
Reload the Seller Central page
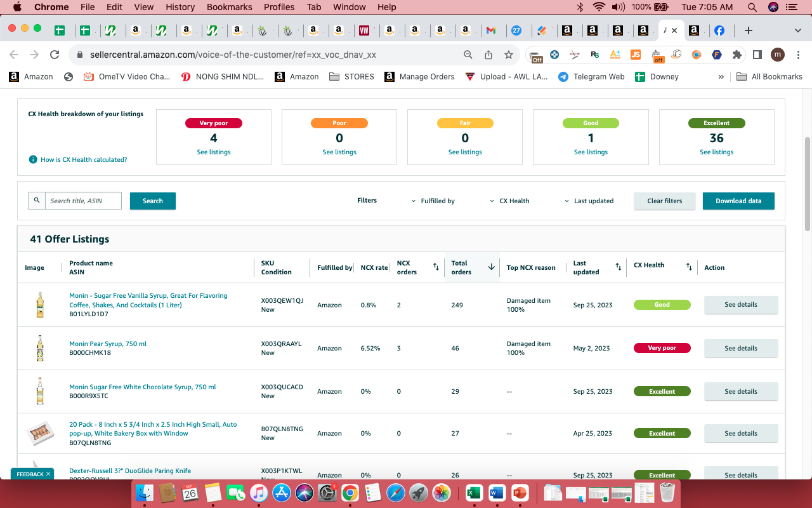pyautogui.click(x=55, y=55)
